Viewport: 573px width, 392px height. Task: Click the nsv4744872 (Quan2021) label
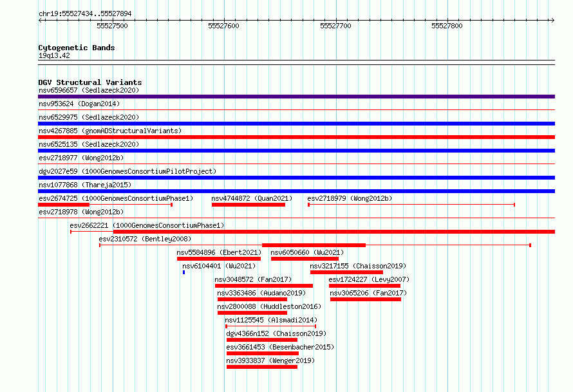252,198
